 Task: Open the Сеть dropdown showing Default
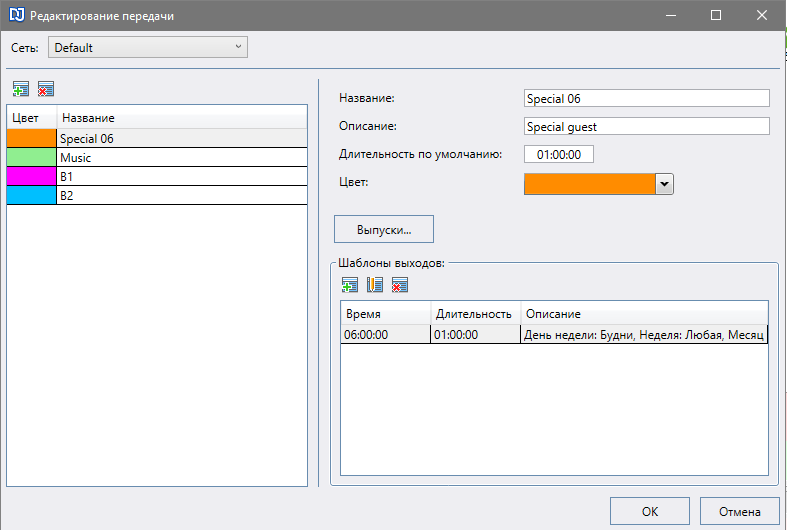click(x=148, y=47)
